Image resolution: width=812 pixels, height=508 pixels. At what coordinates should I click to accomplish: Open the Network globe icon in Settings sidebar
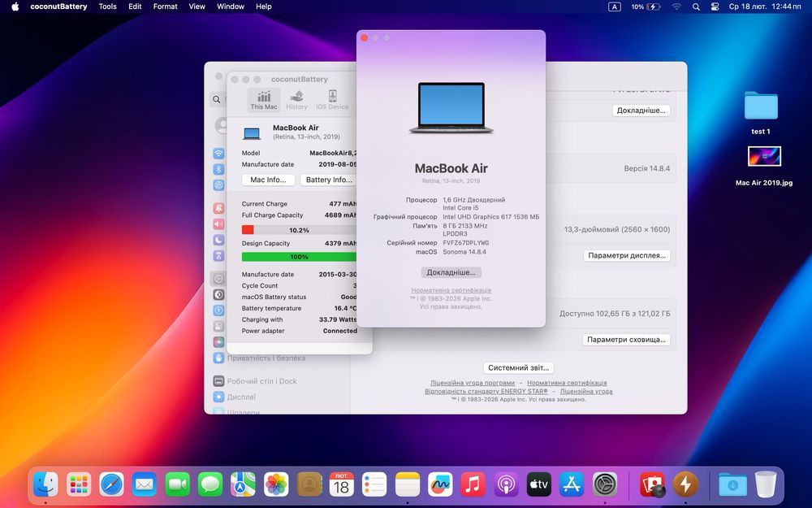click(219, 185)
